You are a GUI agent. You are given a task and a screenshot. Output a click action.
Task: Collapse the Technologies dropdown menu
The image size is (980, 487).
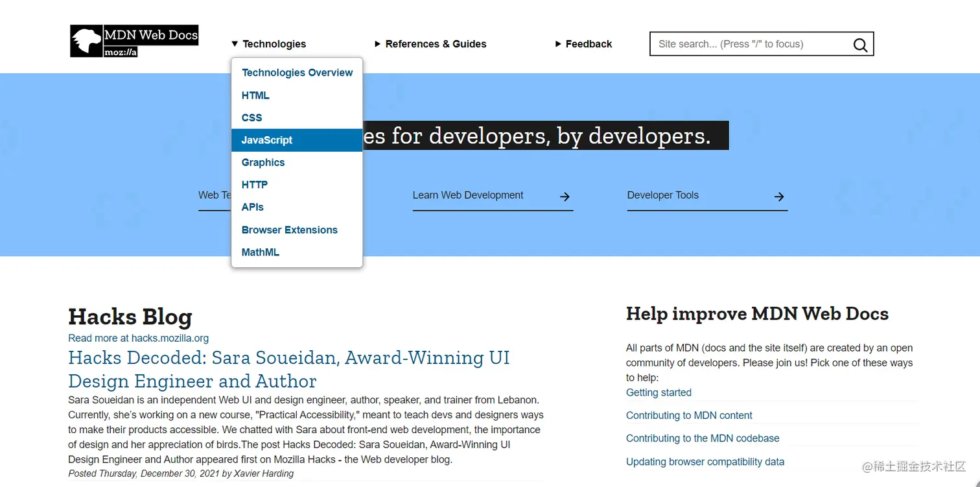pyautogui.click(x=268, y=44)
